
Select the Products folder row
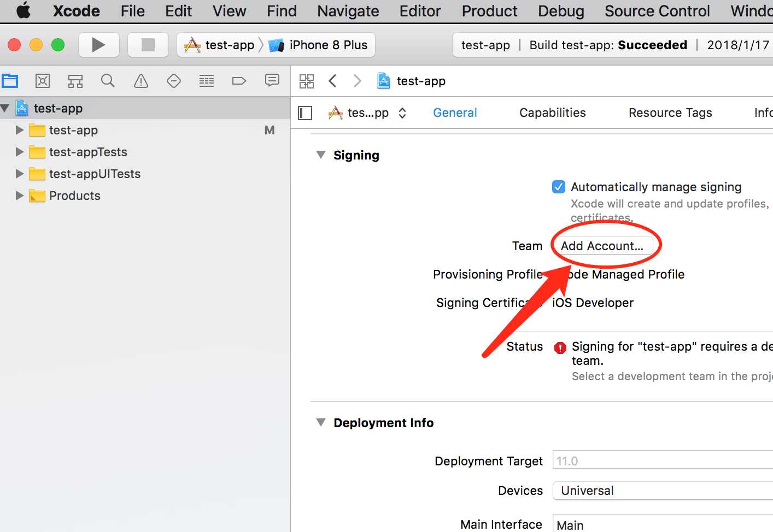(145, 196)
